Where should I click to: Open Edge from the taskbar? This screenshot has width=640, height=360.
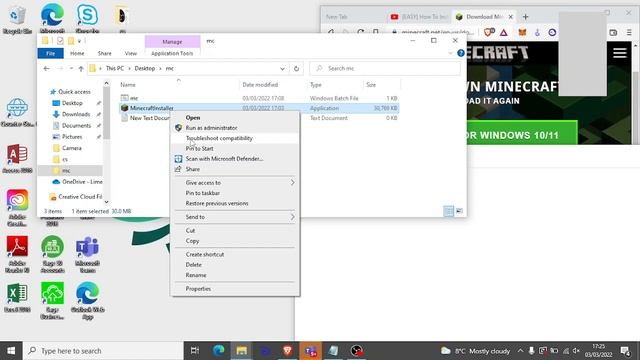[x=218, y=351]
